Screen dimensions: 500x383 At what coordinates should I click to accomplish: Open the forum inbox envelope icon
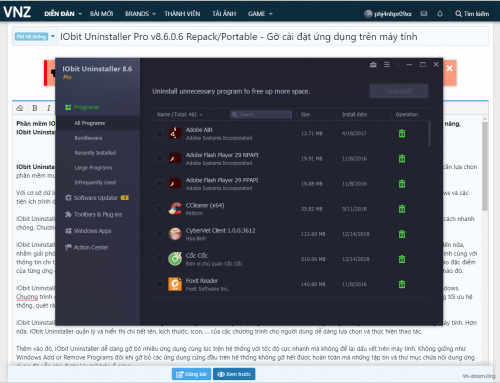(x=424, y=14)
